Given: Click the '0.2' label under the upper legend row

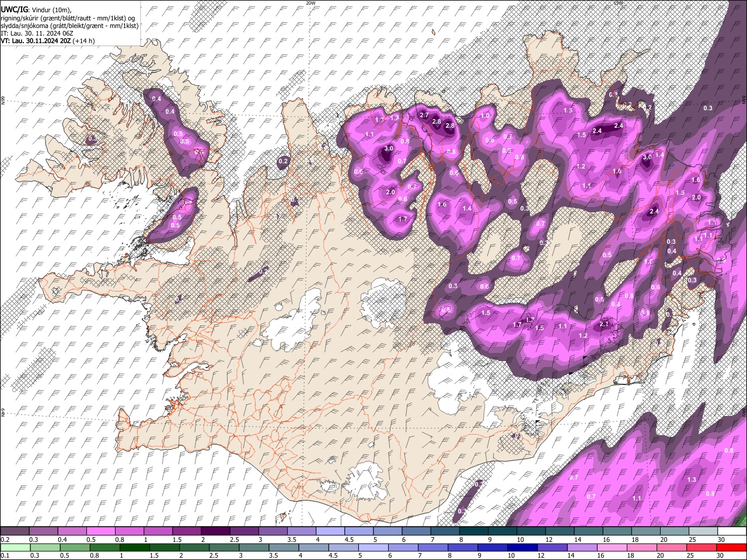Looking at the screenshot, I should point(5,540).
